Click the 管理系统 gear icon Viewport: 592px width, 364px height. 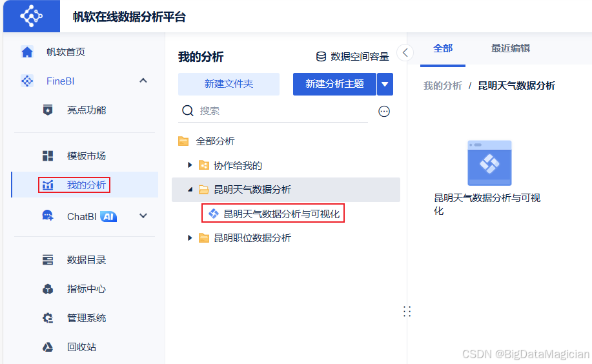(x=48, y=318)
